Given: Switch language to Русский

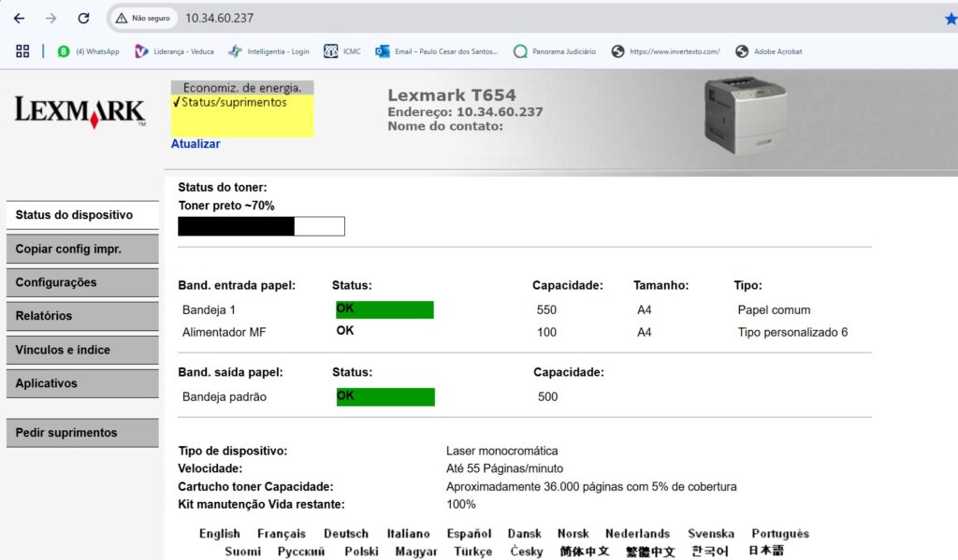Looking at the screenshot, I should click(301, 552).
